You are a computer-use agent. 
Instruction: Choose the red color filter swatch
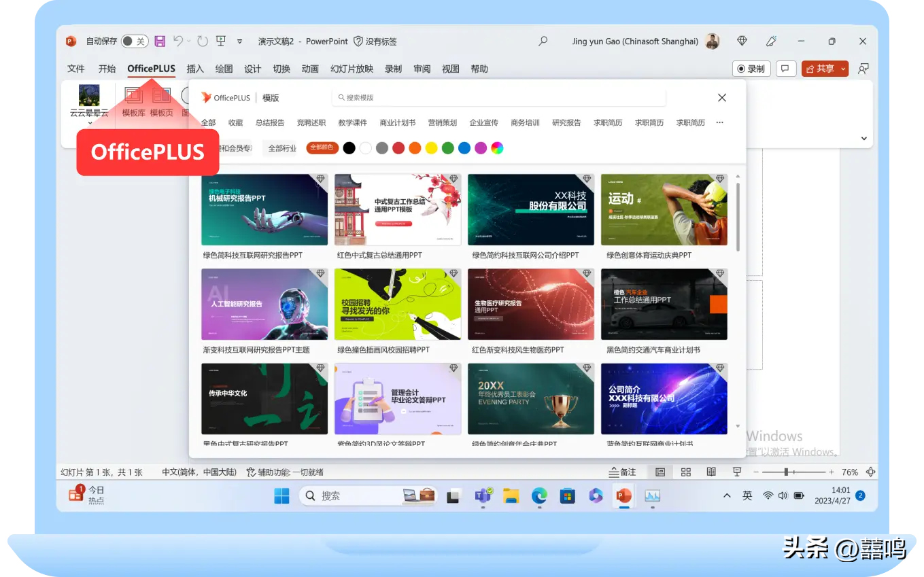pyautogui.click(x=398, y=148)
